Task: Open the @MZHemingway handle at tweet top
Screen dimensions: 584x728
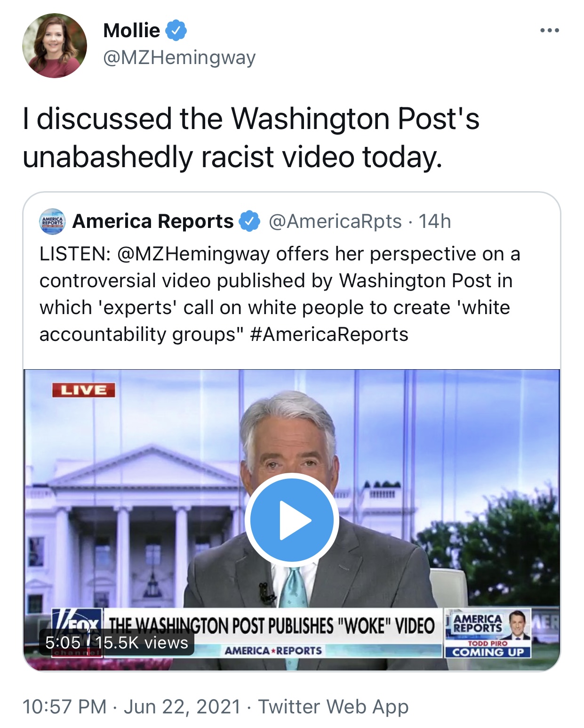Action: [x=179, y=57]
